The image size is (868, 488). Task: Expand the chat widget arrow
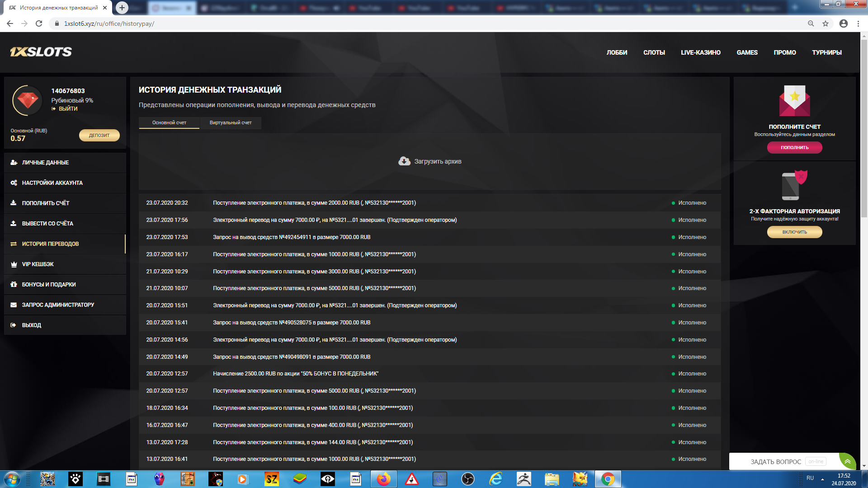coord(847,461)
